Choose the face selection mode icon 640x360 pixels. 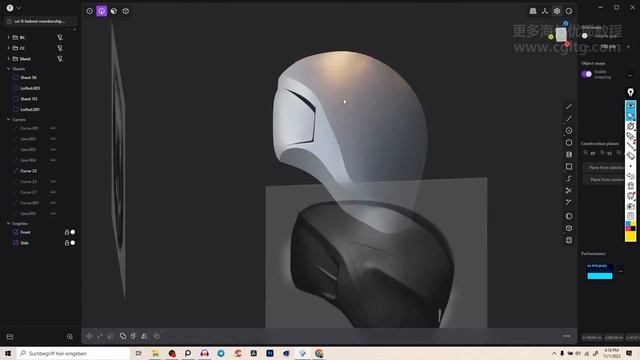click(x=114, y=11)
